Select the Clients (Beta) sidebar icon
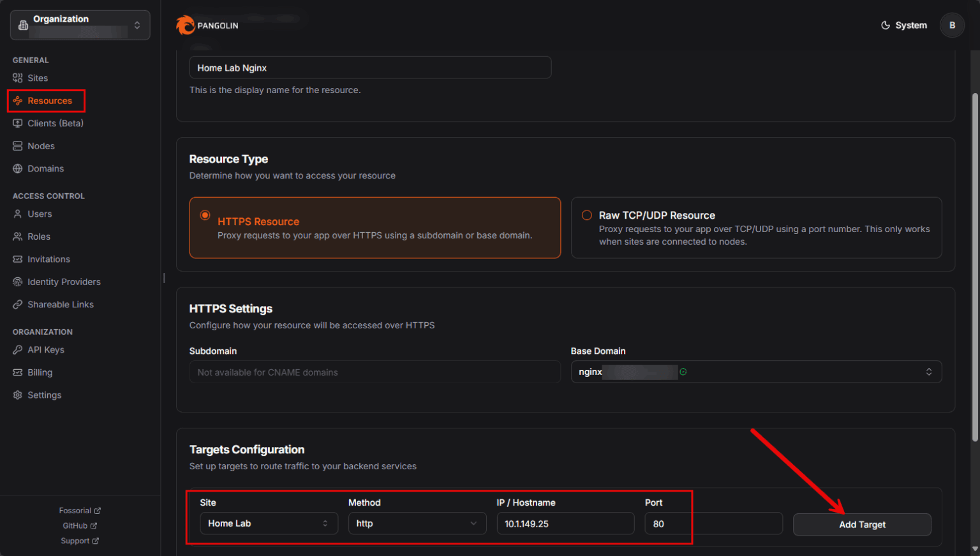Image resolution: width=980 pixels, height=556 pixels. point(18,123)
